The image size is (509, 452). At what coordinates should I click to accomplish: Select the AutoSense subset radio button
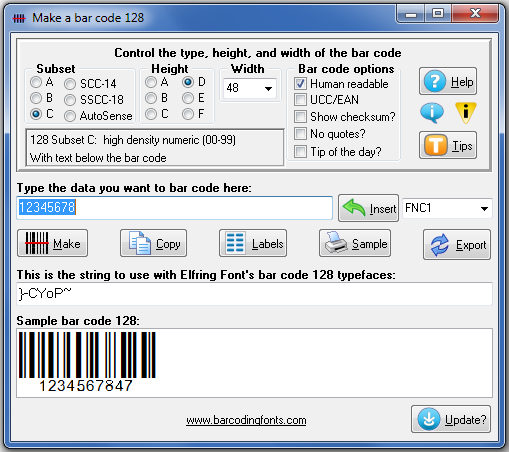(x=70, y=116)
